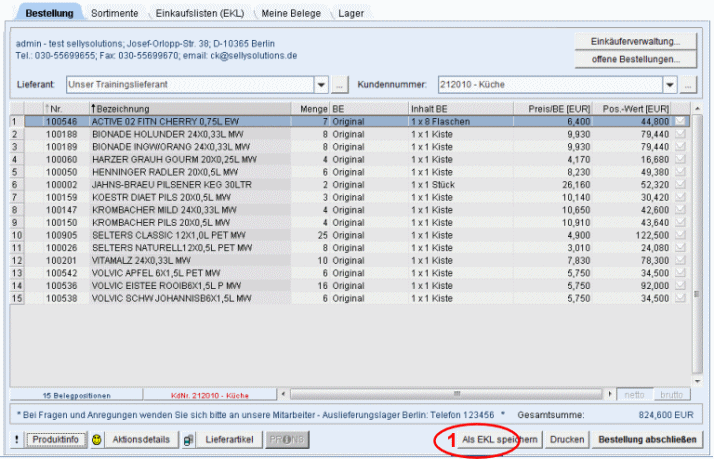Click the row-end icon for HENNINGER RADLER row
The width and height of the screenshot is (714, 459).
click(x=681, y=171)
